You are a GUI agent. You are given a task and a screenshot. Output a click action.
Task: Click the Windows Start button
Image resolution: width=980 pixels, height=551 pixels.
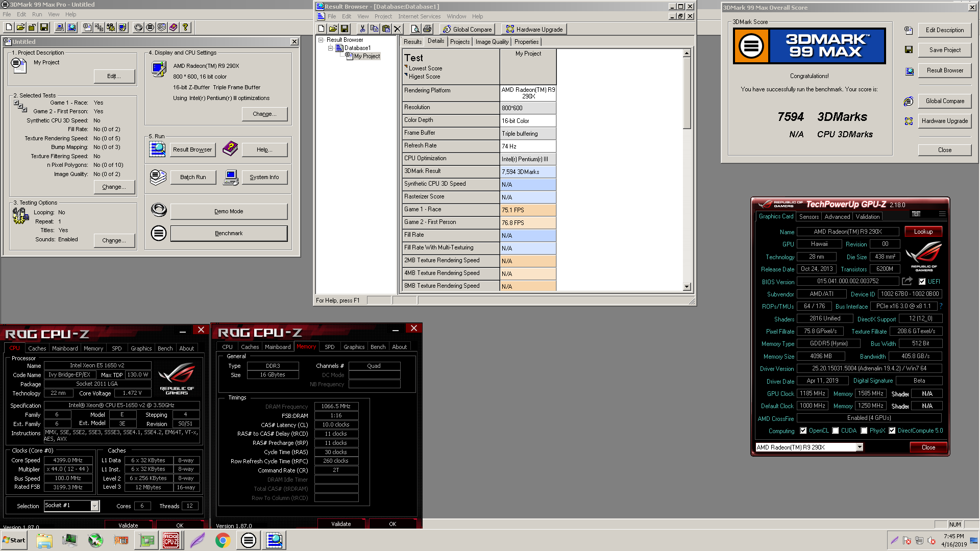14,540
